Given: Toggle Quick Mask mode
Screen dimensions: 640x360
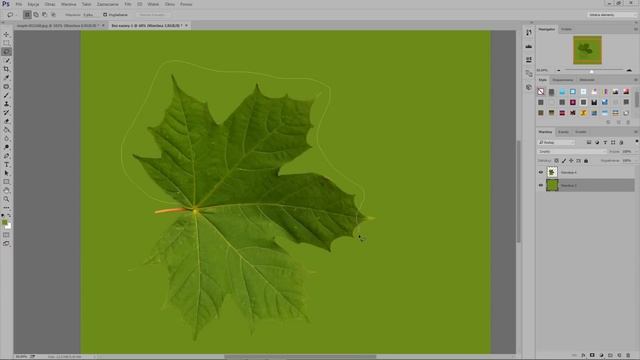Looking at the screenshot, I should (x=6, y=235).
